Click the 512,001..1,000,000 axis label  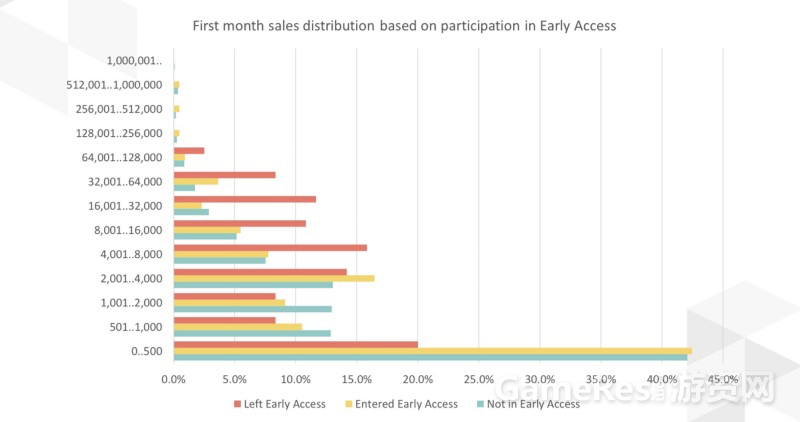pyautogui.click(x=114, y=85)
